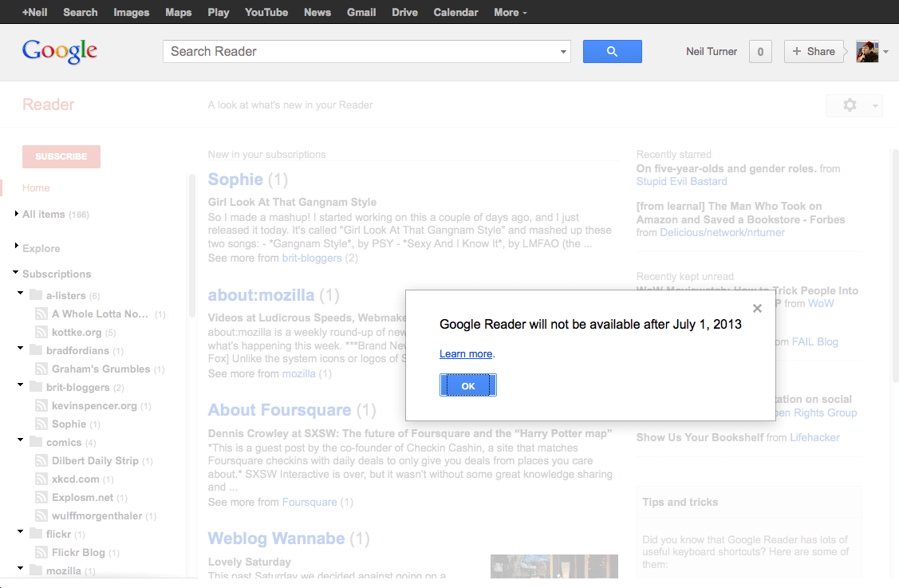Click the feed icon beside Graham's Grumbles
This screenshot has width=899, height=588.
coord(41,369)
